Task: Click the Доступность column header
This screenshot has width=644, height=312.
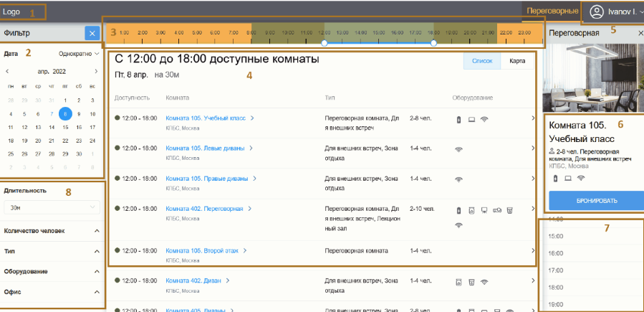Action: pyautogui.click(x=133, y=98)
